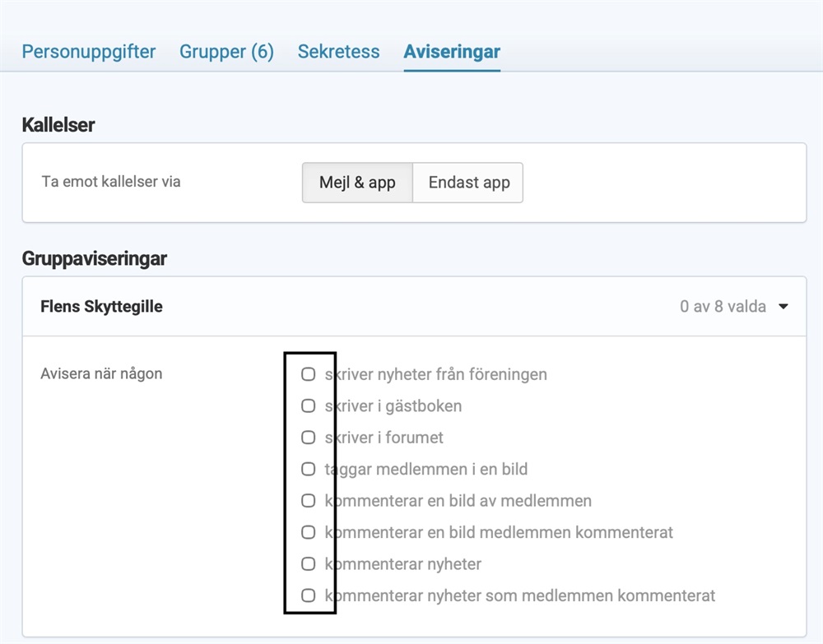This screenshot has height=644, width=823.
Task: Click the kommenterar nyheter label text
Action: (403, 563)
